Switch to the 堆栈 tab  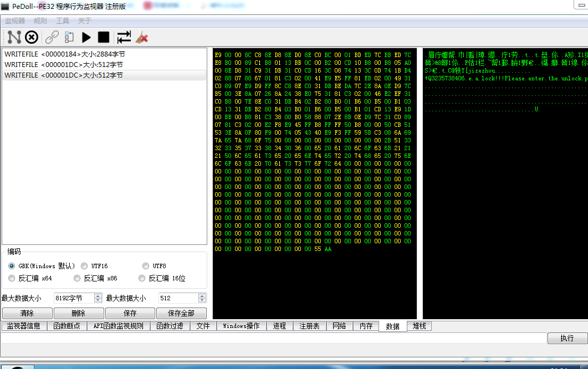pyautogui.click(x=420, y=326)
